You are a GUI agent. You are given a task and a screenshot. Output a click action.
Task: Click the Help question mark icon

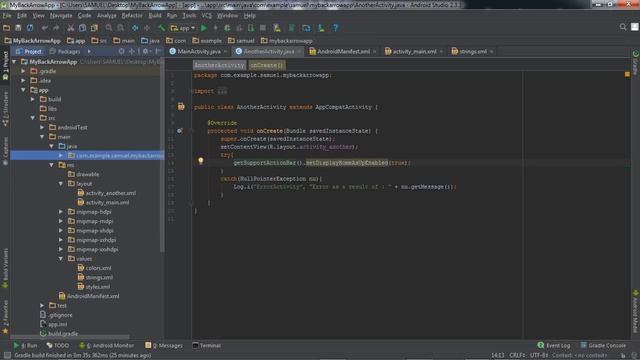(x=335, y=28)
